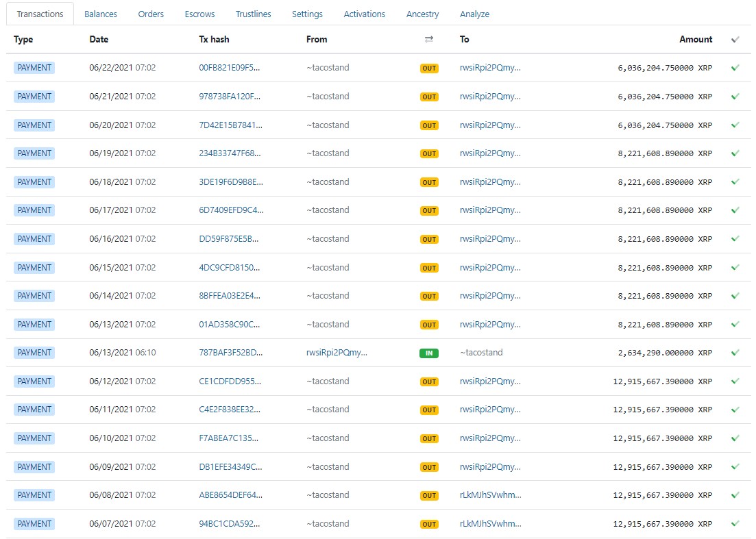This screenshot has width=756, height=539.
Task: Open recipient rwsiRpi2PQmy... in 06/09/2021 row
Action: [490, 467]
